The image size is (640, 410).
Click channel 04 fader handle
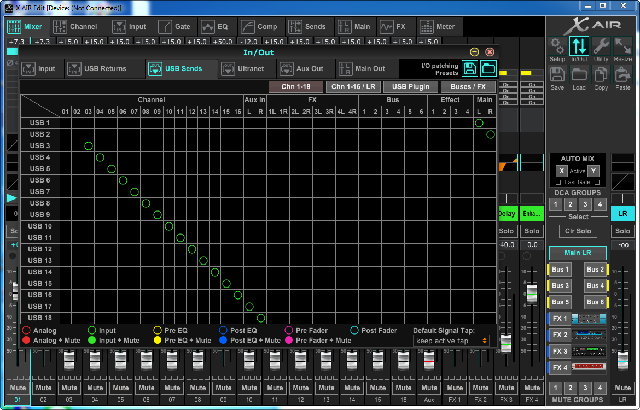coord(95,361)
